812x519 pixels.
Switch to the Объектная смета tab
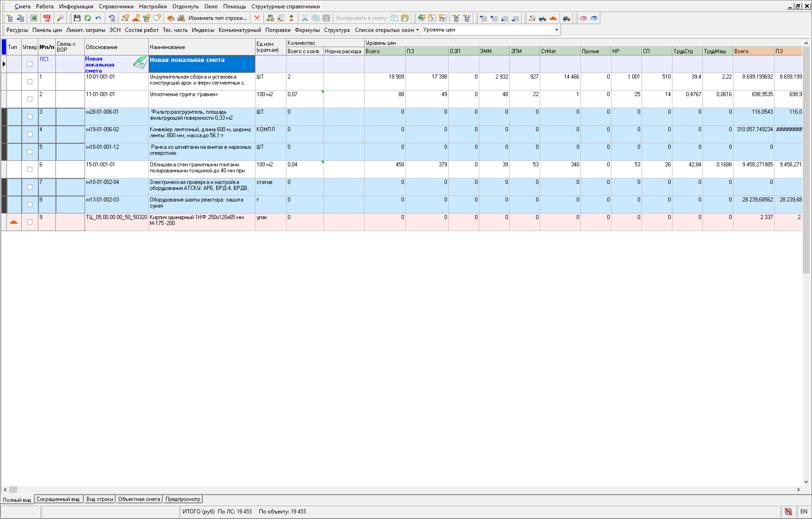coord(139,499)
